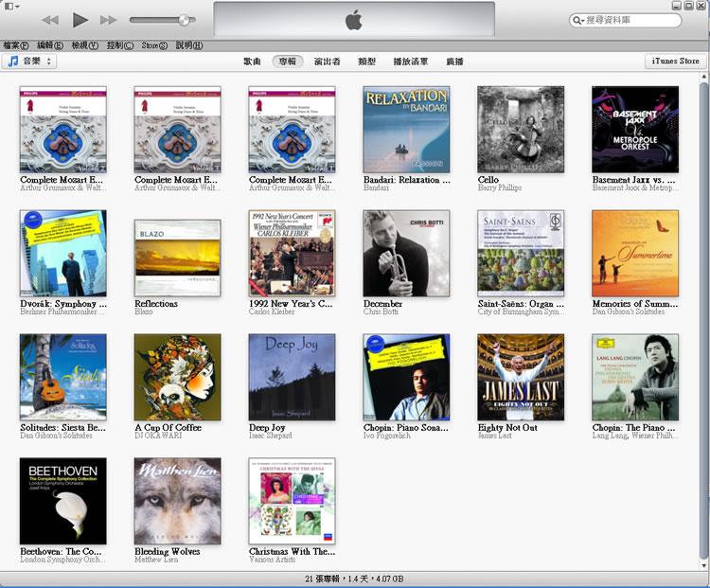Viewport: 710px width, 588px height.
Task: Open Basement Jaxx vs. Metropole Orkest album
Action: click(635, 130)
